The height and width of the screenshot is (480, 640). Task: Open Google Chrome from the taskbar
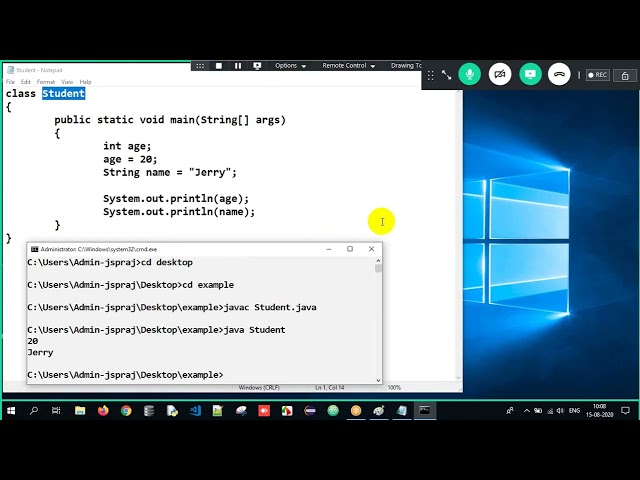pos(126,411)
